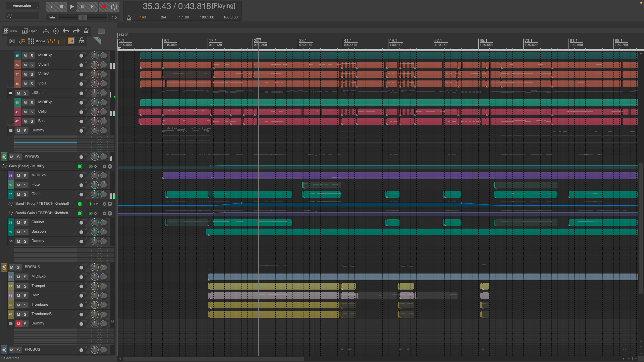Toggle item grouping chain-link icon

pyautogui.click(x=22, y=41)
